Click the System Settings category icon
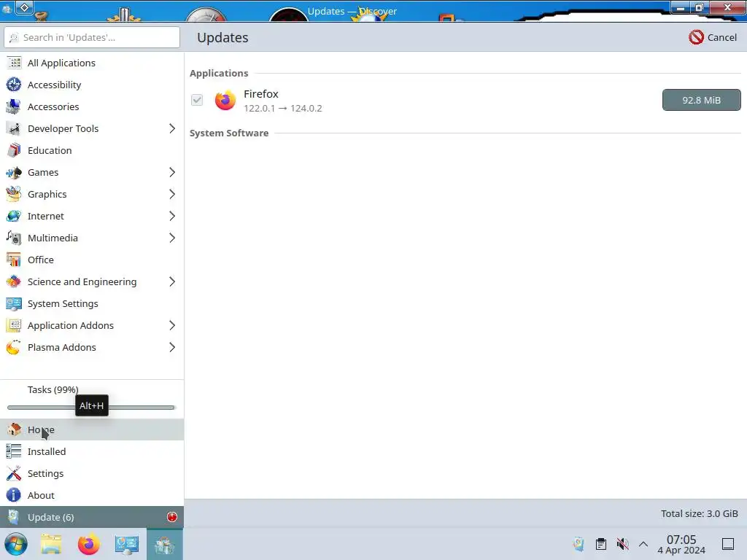This screenshot has width=747, height=560. pos(14,304)
